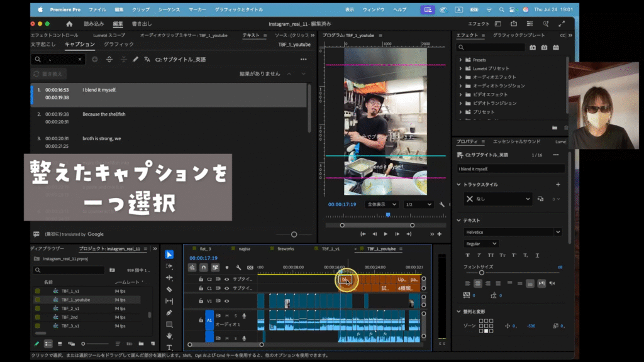The image size is (644, 362).
Task: Toggle visibility eye of C2 subtitle track
Action: click(x=226, y=279)
